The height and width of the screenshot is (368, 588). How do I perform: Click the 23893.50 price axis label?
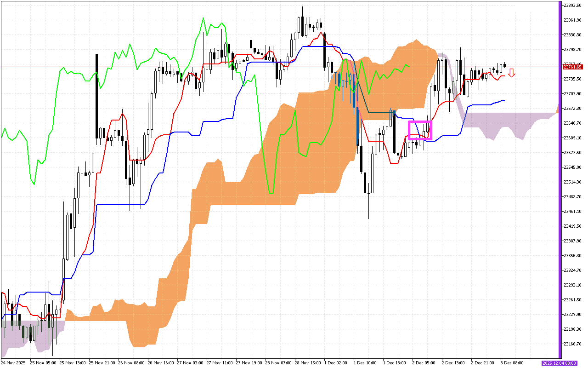[573, 6]
